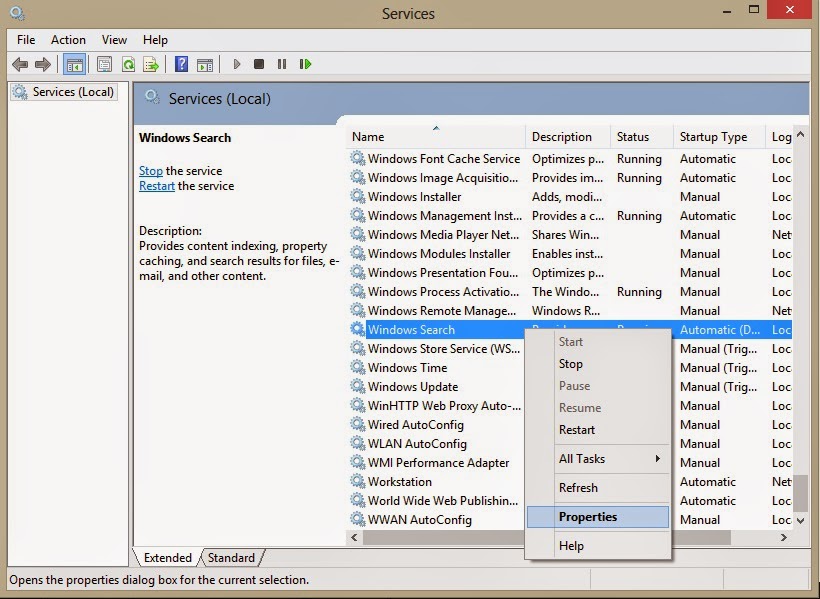The width and height of the screenshot is (820, 599).
Task: Switch to the Extended tab
Action: 167,558
